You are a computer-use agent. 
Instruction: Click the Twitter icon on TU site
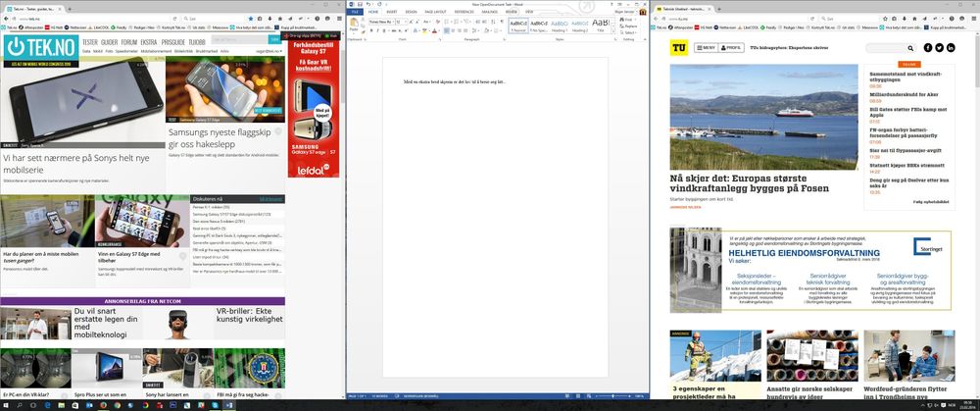pos(940,47)
